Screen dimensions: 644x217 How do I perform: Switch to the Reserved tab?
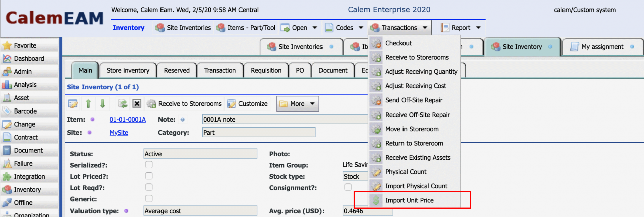[x=177, y=70]
